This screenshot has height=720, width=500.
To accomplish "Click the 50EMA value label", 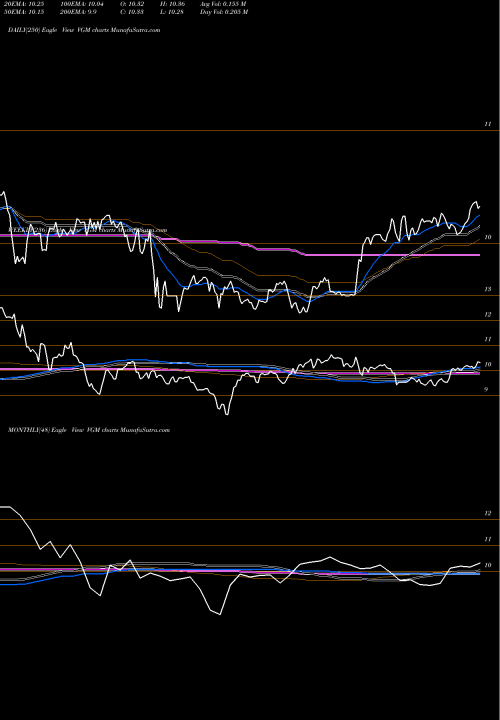I will (x=23, y=12).
